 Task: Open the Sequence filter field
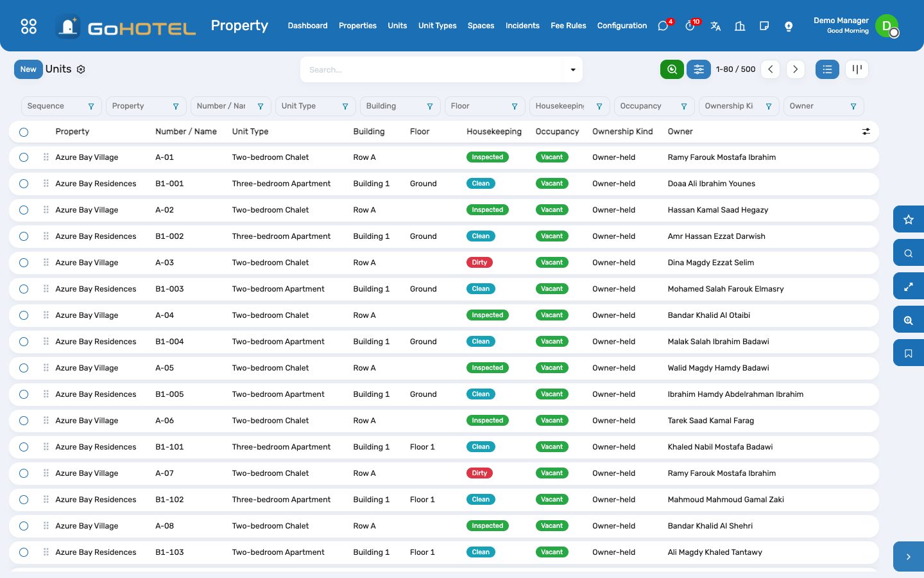(61, 106)
